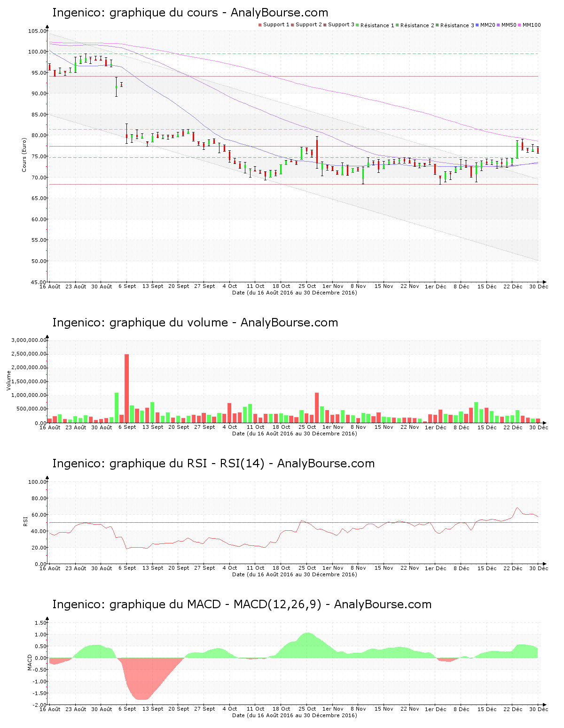Click the '1er Déc' date label under the price chart

(435, 286)
